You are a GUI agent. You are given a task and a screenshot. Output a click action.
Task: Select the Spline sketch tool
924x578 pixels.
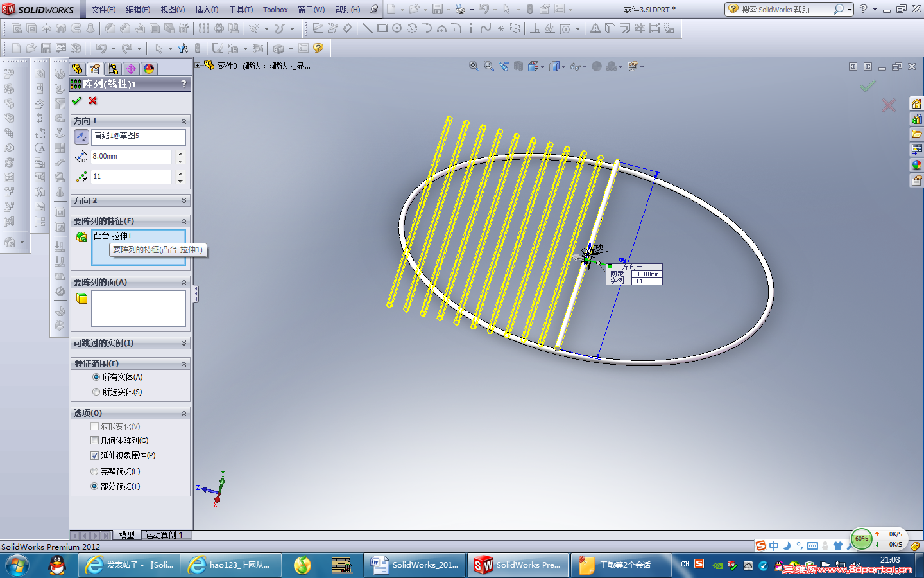(x=486, y=28)
